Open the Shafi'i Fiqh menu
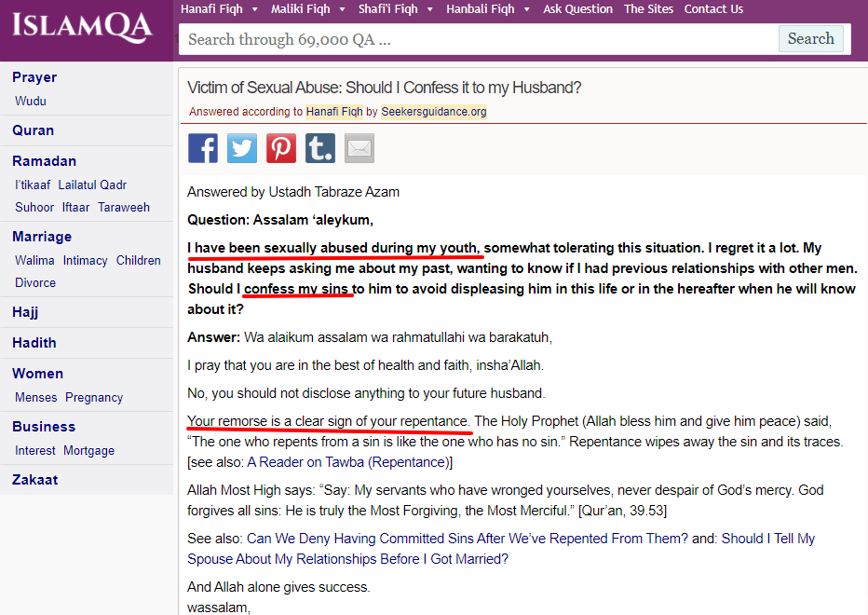Viewport: 868px width, 615px height. pos(387,9)
